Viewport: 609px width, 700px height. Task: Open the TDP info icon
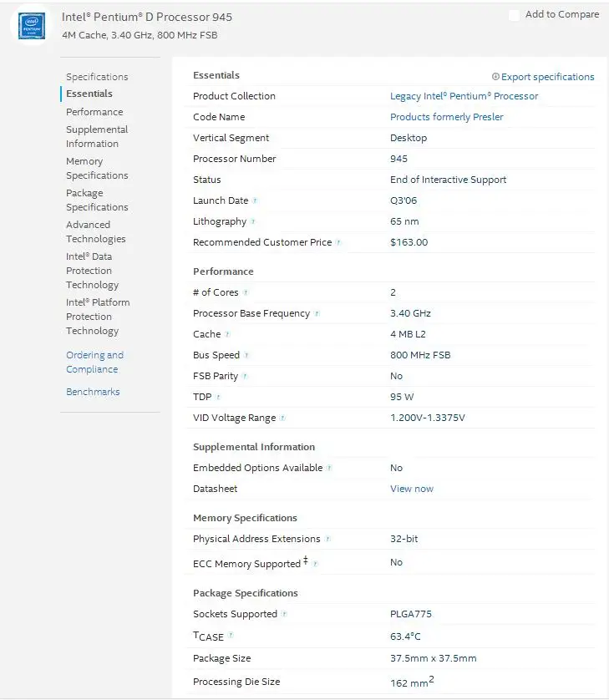coord(218,397)
